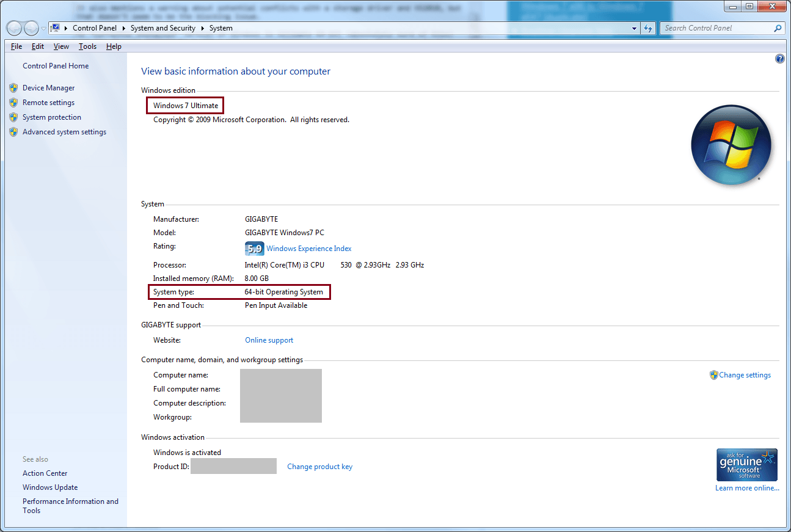Open the Help menu
Viewport: 791px width, 532px height.
(x=114, y=46)
